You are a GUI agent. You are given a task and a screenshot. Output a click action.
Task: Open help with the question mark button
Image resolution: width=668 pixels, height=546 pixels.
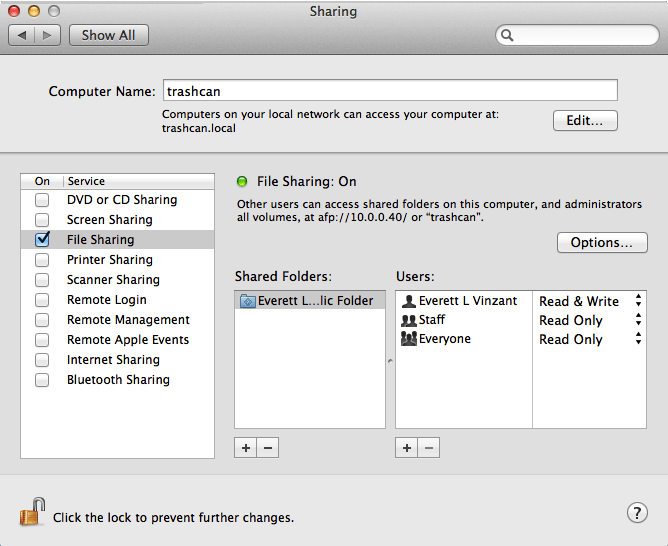coord(637,513)
